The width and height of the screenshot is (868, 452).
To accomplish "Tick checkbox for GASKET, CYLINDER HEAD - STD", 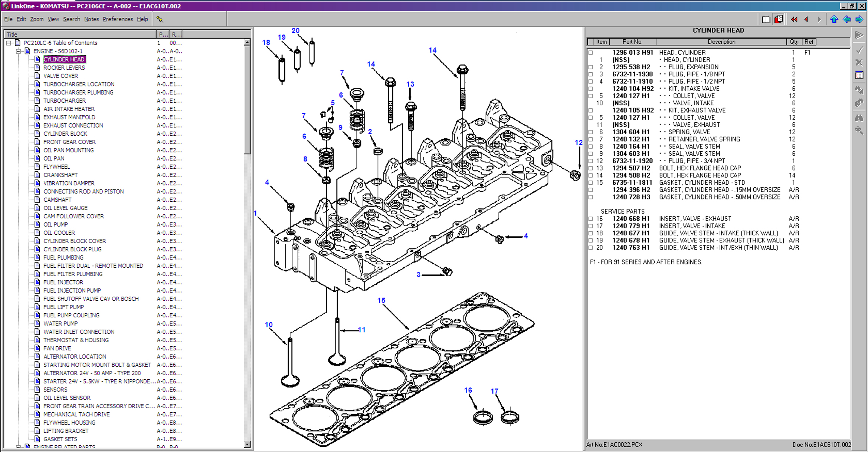I will click(x=590, y=183).
